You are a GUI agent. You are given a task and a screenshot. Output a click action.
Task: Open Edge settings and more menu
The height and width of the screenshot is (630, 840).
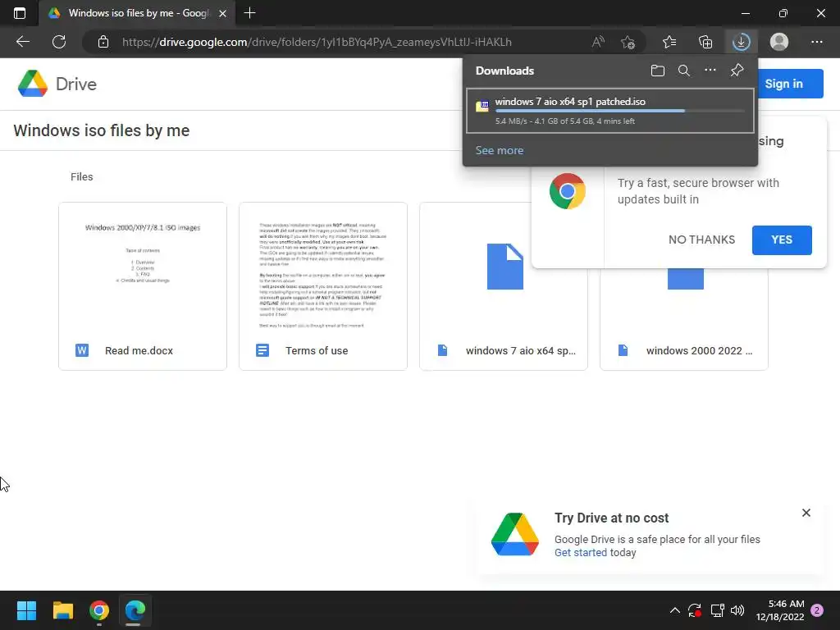(x=816, y=42)
